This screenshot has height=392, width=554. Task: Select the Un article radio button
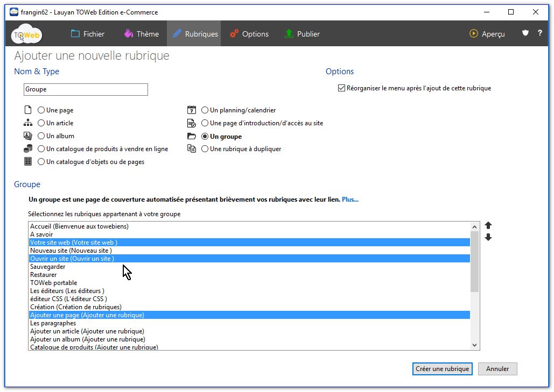[41, 123]
